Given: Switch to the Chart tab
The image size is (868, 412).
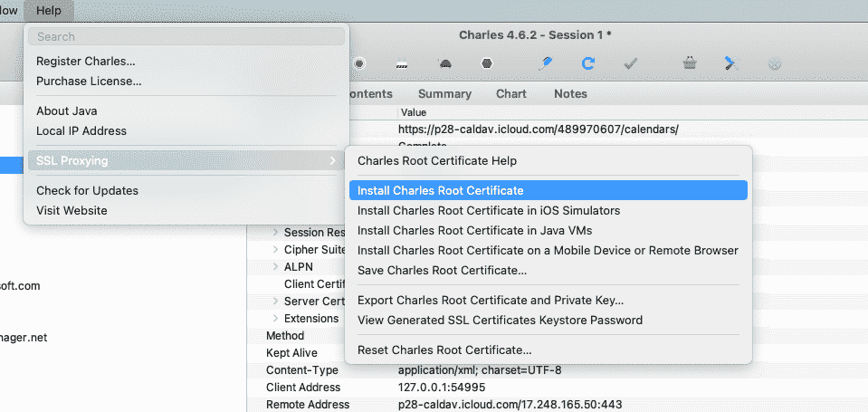Looking at the screenshot, I should (x=511, y=93).
